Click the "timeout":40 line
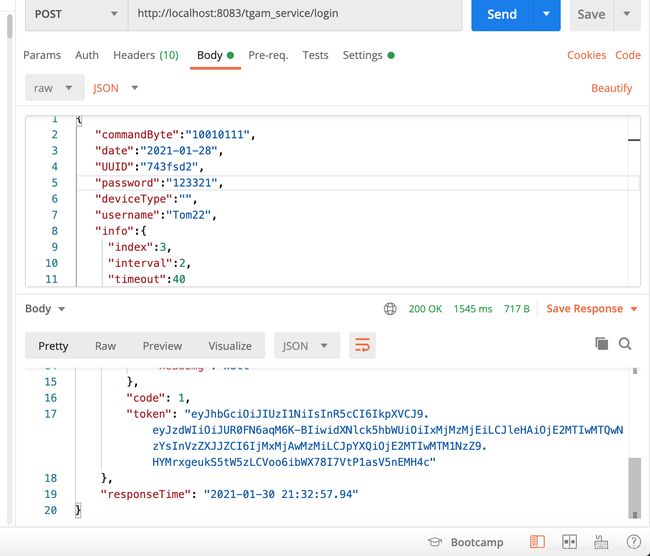This screenshot has width=650, height=556. (x=146, y=279)
